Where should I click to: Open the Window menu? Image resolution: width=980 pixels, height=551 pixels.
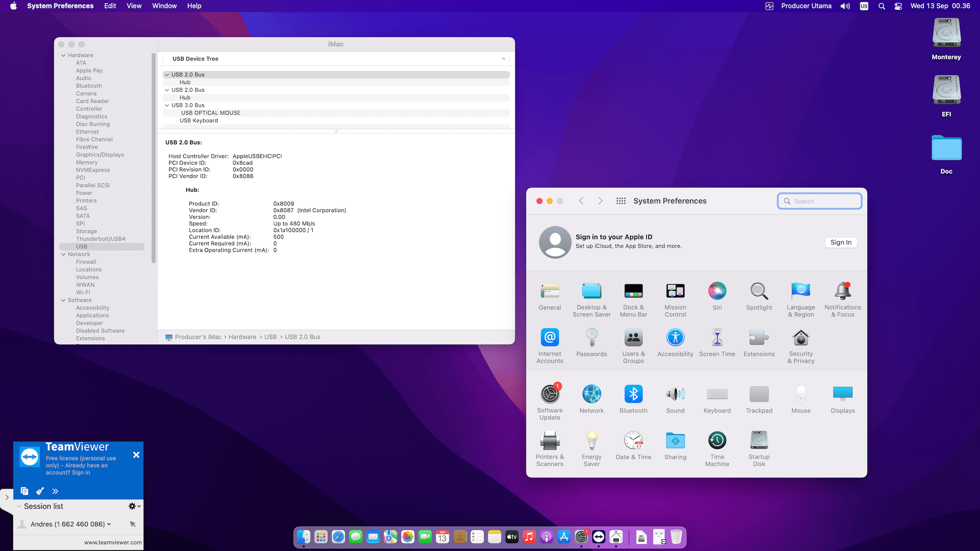pyautogui.click(x=164, y=6)
